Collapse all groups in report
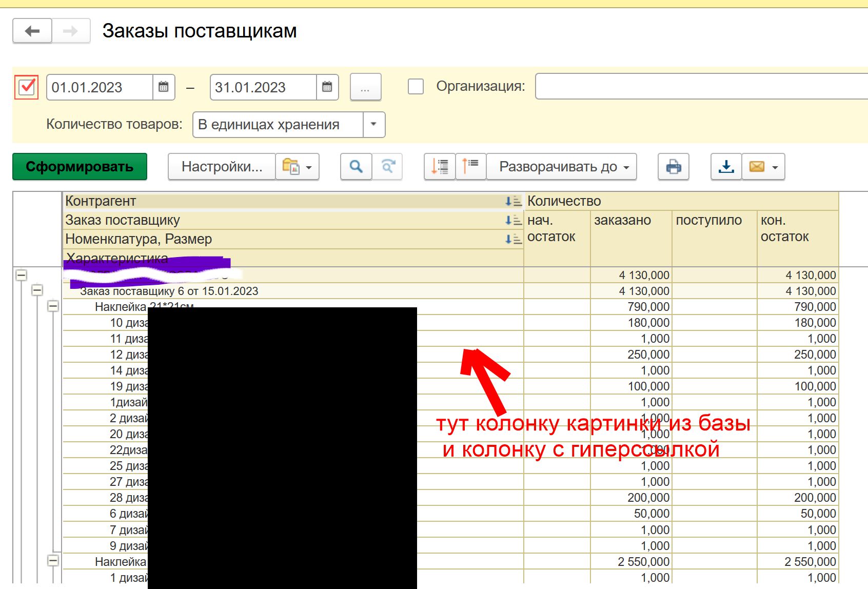Image resolution: width=868 pixels, height=589 pixels. point(470,167)
